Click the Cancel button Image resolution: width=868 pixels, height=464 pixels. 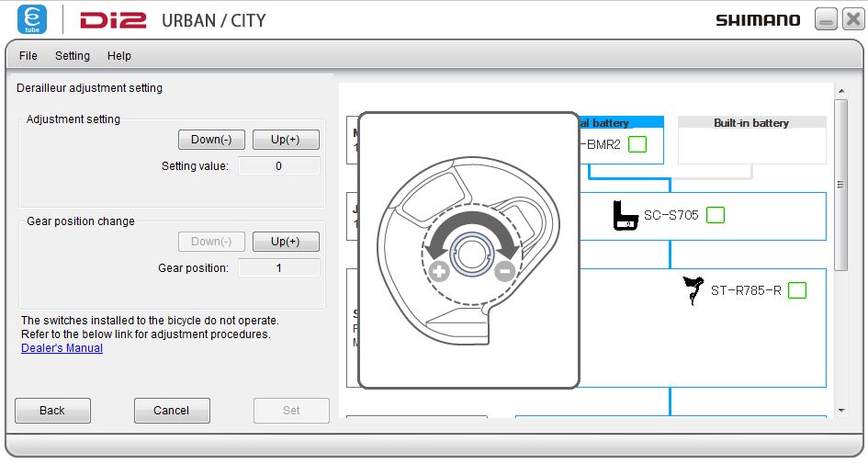(x=172, y=411)
